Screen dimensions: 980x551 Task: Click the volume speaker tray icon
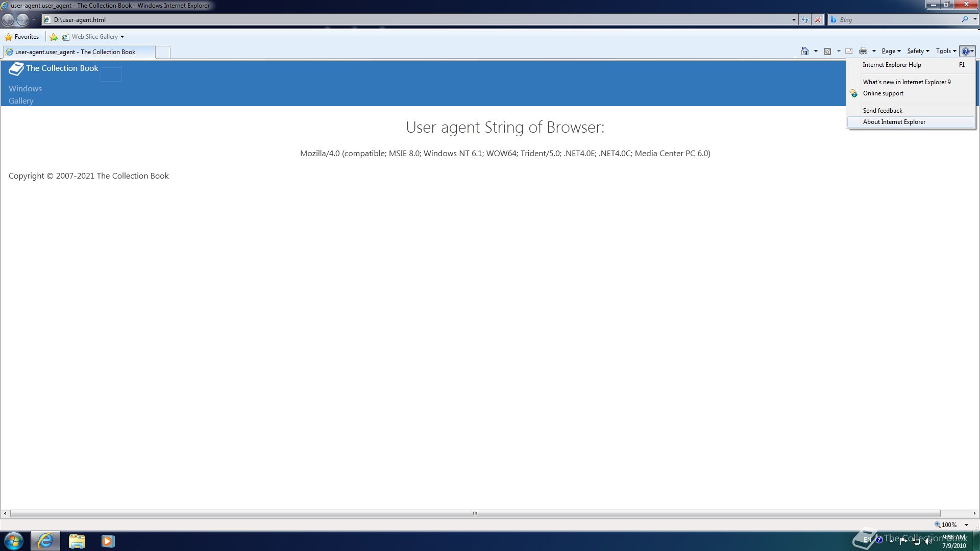(928, 541)
